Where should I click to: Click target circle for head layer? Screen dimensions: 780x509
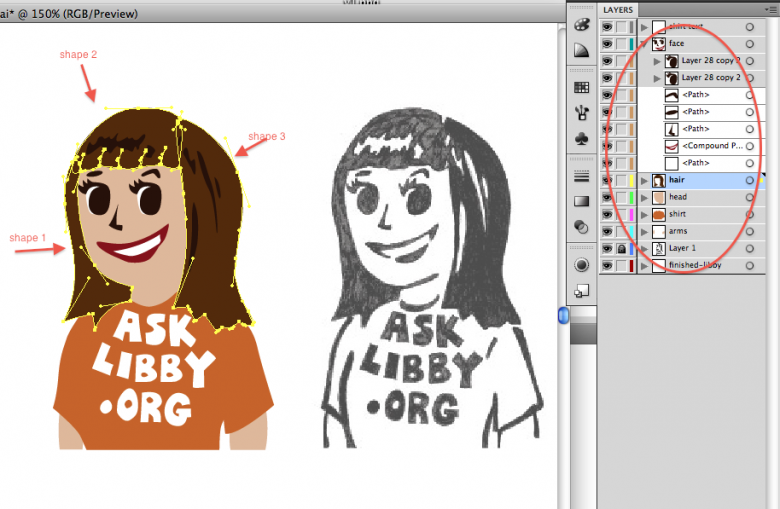(x=750, y=198)
